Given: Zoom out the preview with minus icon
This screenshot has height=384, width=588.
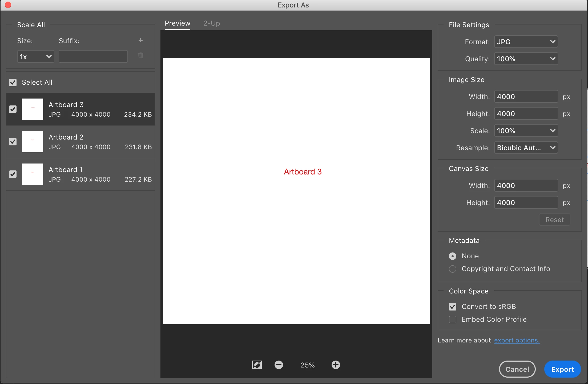Looking at the screenshot, I should [x=279, y=365].
